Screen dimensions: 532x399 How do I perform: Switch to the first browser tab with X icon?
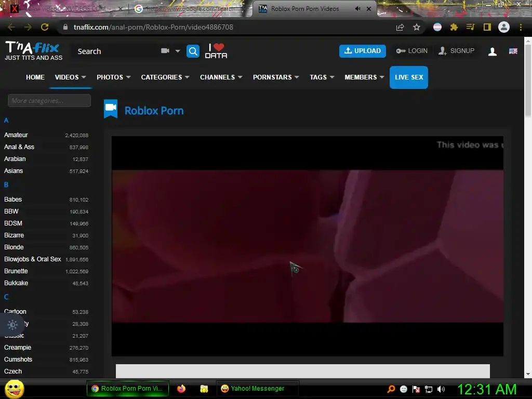tap(64, 9)
